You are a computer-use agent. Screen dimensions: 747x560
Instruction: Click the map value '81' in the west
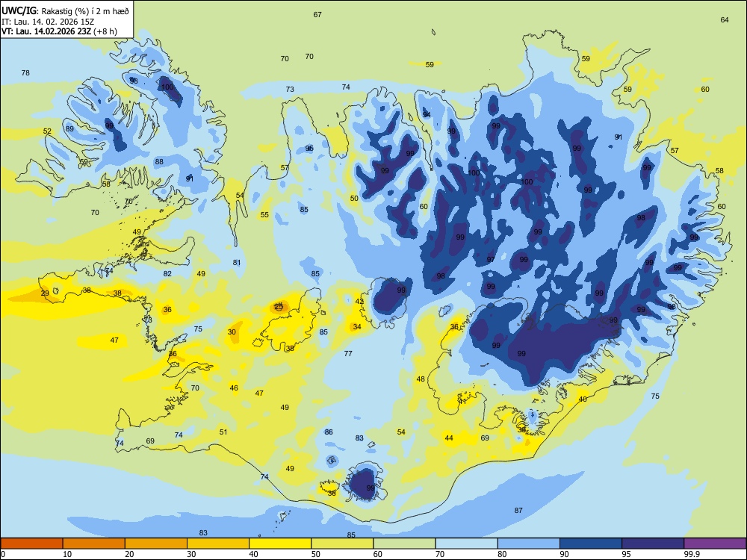[x=237, y=263]
